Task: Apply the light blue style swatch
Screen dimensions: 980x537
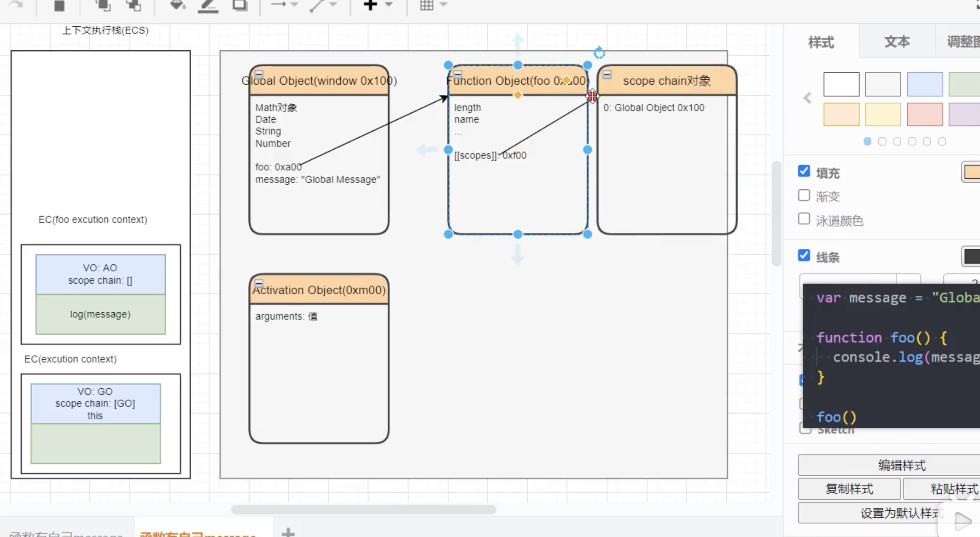Action: [x=925, y=84]
